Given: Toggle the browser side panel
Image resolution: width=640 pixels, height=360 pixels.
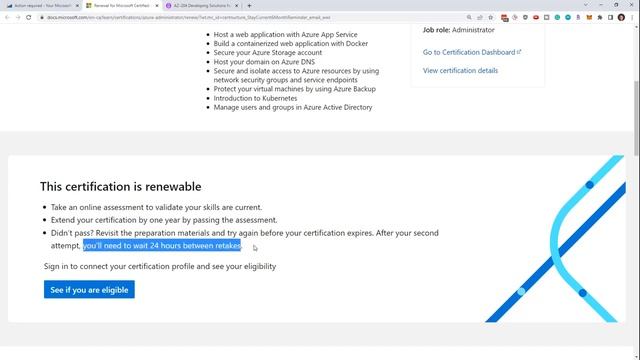Looking at the screenshot, I should click(x=610, y=18).
